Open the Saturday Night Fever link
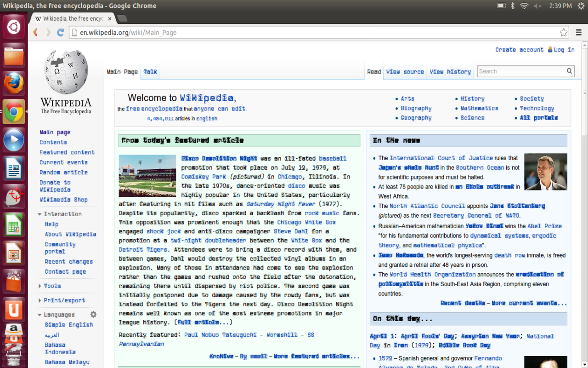 point(281,204)
